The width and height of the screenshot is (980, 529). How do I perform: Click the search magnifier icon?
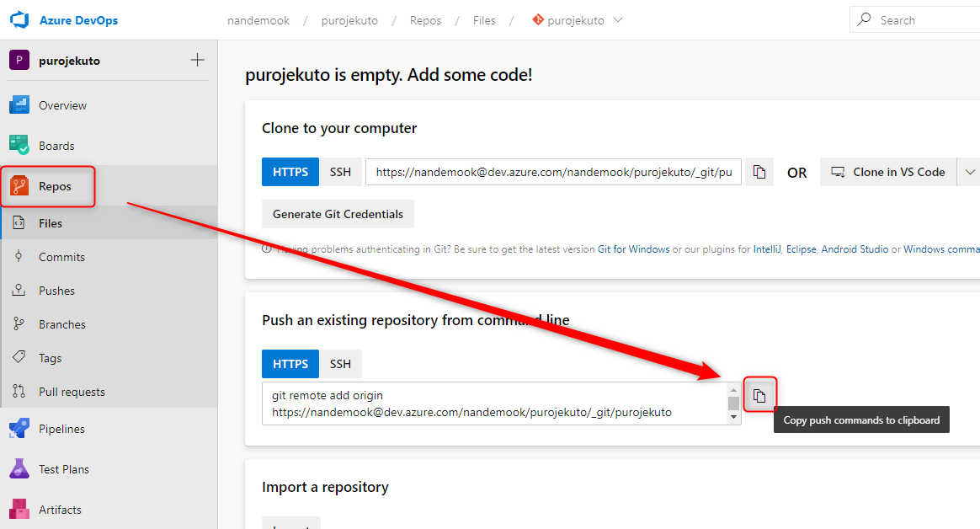tap(864, 19)
